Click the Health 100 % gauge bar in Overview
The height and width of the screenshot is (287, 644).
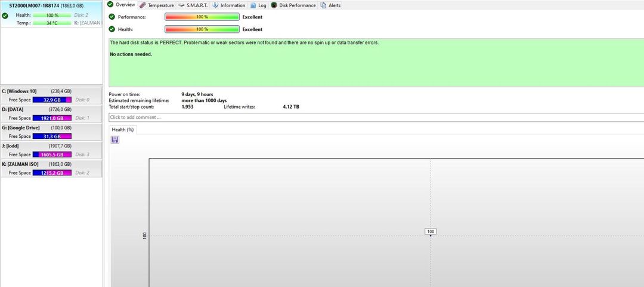(x=202, y=29)
